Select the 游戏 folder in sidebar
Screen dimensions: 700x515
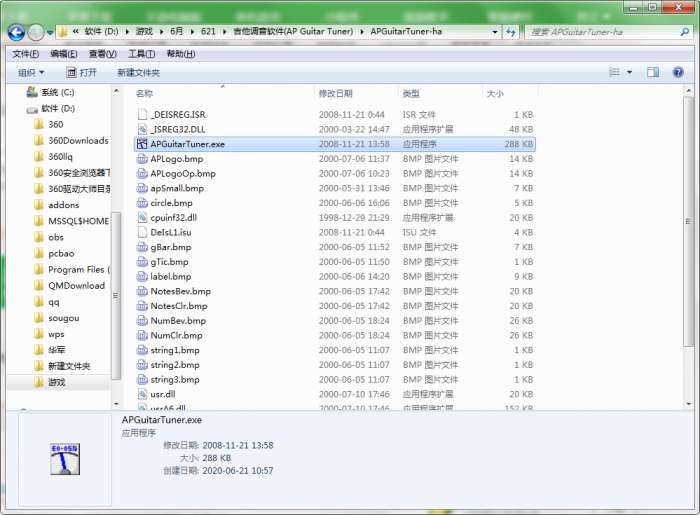coord(56,382)
